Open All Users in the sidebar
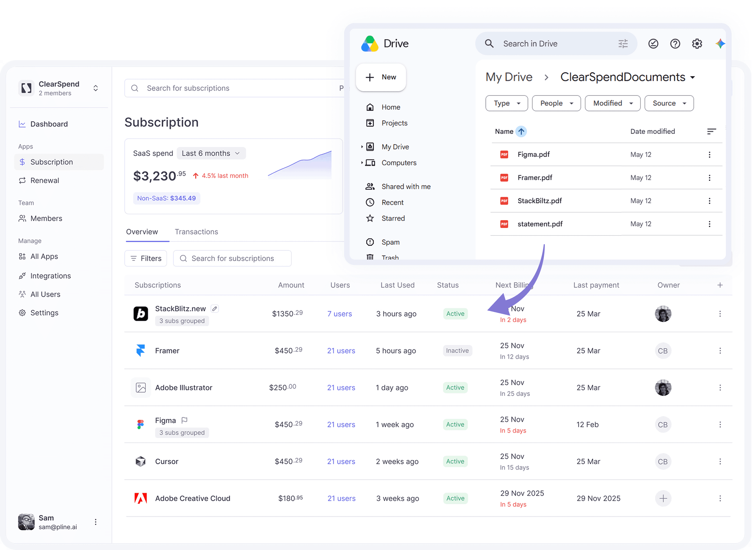 pos(45,295)
